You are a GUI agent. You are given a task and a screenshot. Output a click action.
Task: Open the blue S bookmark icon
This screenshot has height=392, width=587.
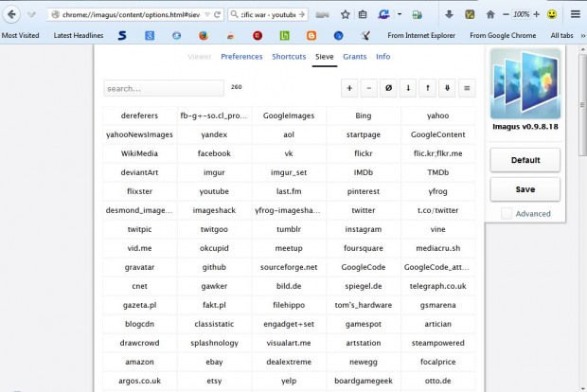click(122, 36)
